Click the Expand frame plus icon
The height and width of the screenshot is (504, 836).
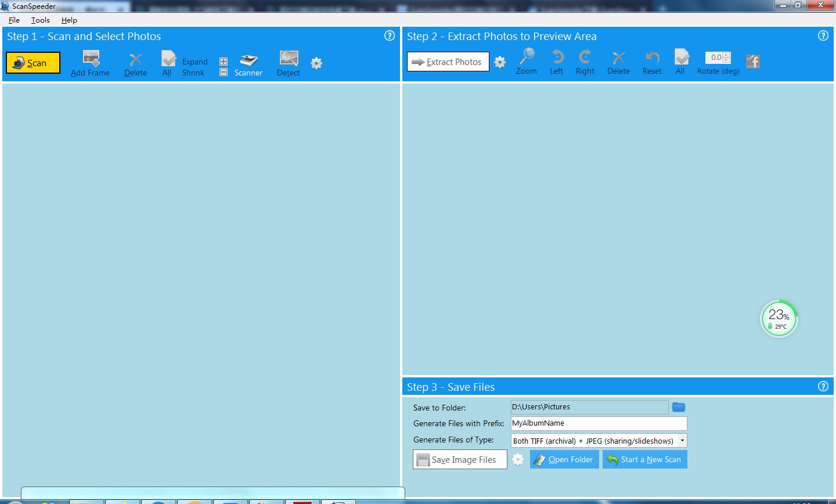224,62
